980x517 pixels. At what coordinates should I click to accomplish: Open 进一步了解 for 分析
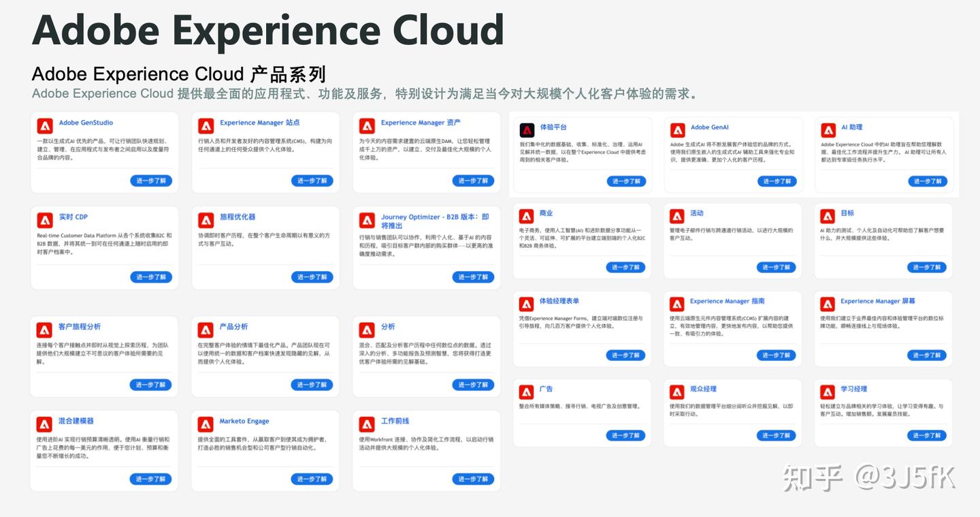click(473, 384)
